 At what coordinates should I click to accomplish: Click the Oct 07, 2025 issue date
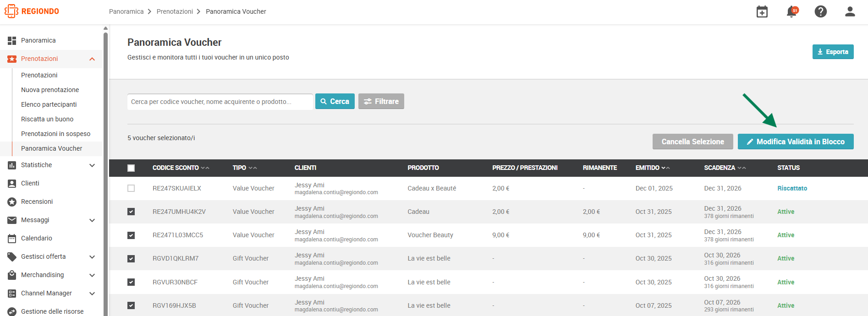(x=654, y=305)
